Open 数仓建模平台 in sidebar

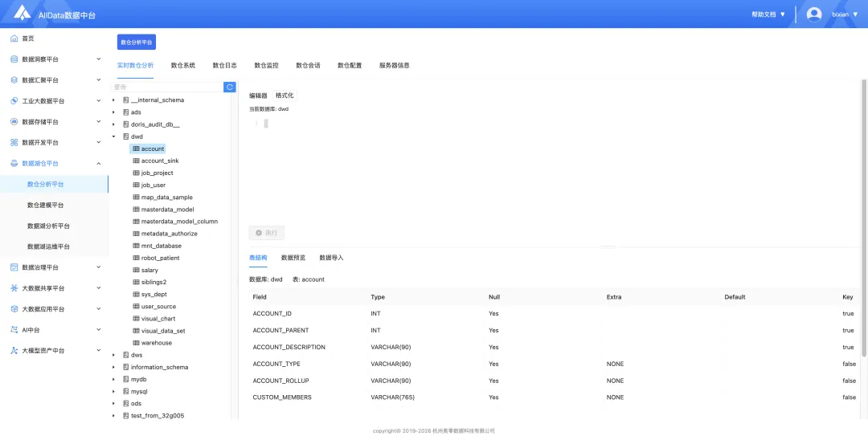coord(45,205)
